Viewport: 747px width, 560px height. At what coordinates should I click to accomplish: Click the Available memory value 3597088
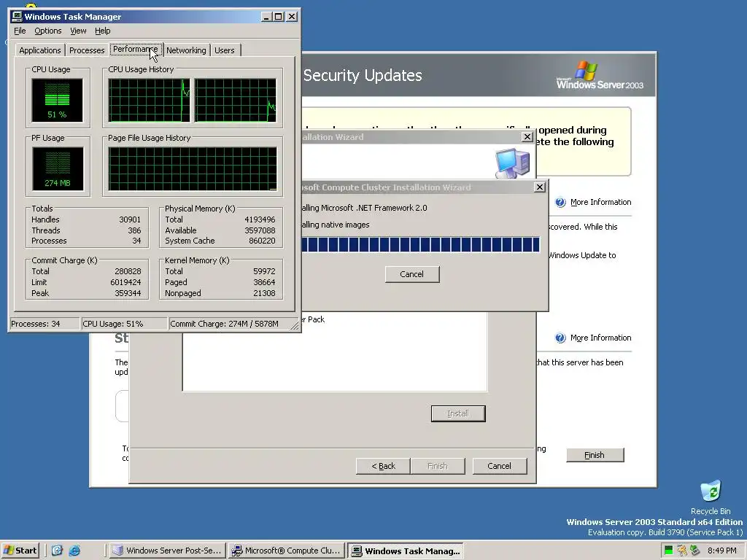pos(260,230)
